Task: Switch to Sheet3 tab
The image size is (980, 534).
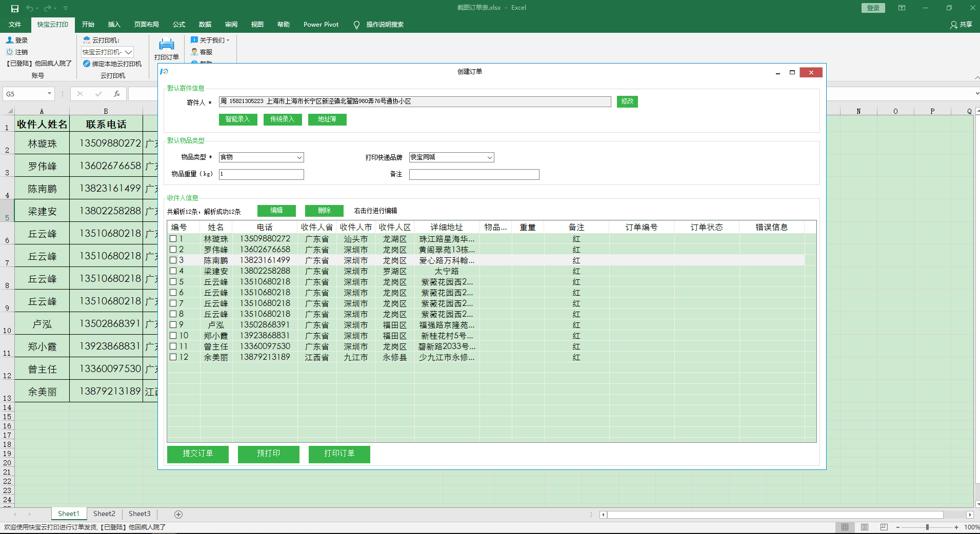Action: tap(139, 514)
